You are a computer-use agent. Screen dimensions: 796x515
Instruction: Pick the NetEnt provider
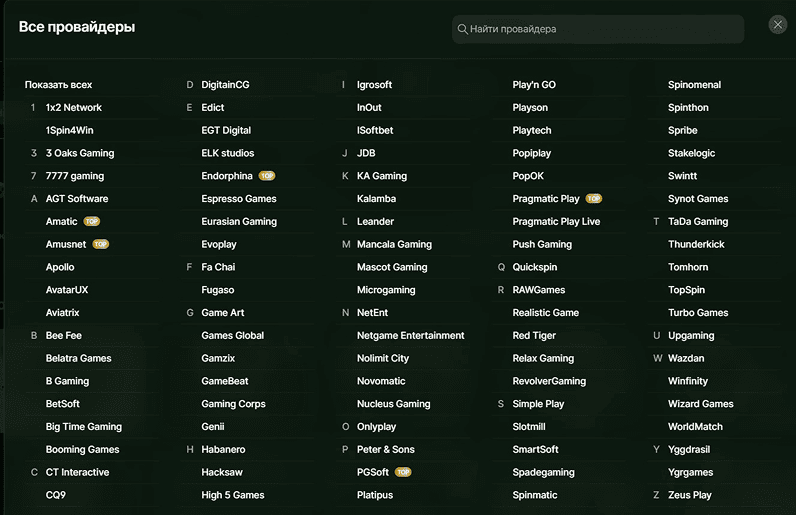pyautogui.click(x=372, y=313)
